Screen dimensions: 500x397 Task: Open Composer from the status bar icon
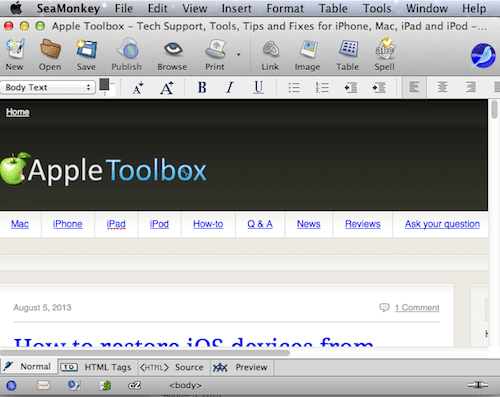click(74, 386)
